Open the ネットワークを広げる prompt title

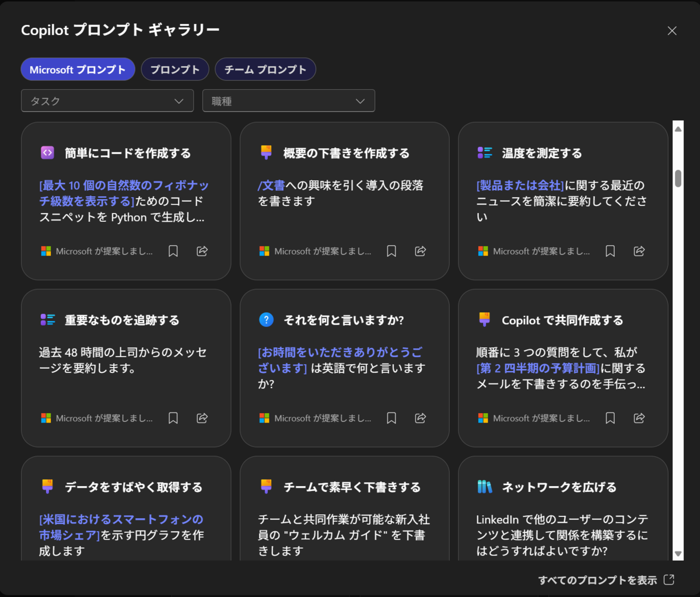point(559,487)
